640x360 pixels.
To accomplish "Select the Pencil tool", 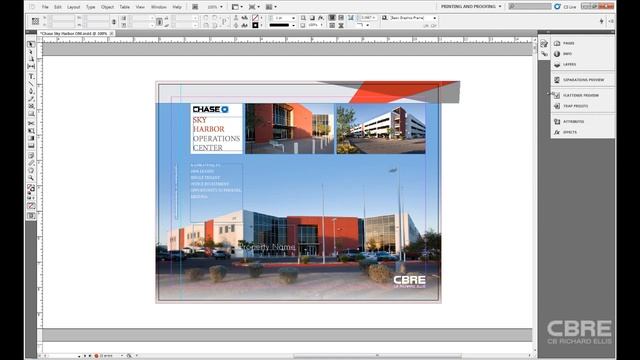I will (31, 98).
